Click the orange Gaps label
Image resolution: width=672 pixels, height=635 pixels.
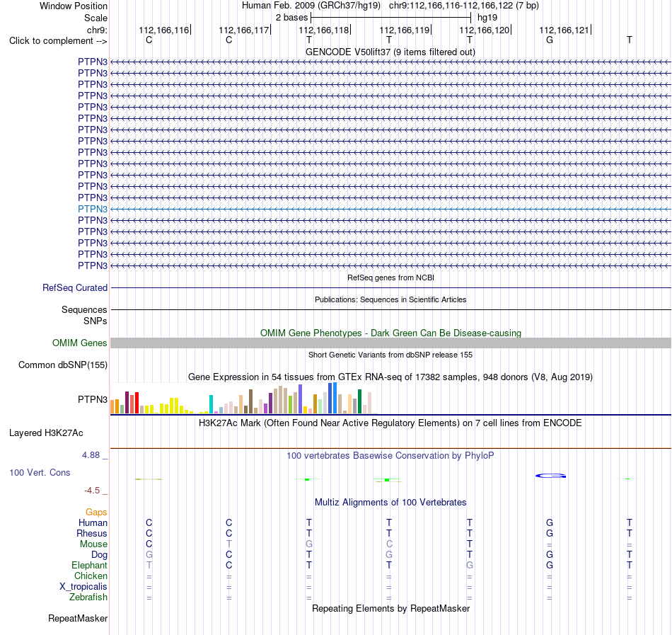[96, 512]
